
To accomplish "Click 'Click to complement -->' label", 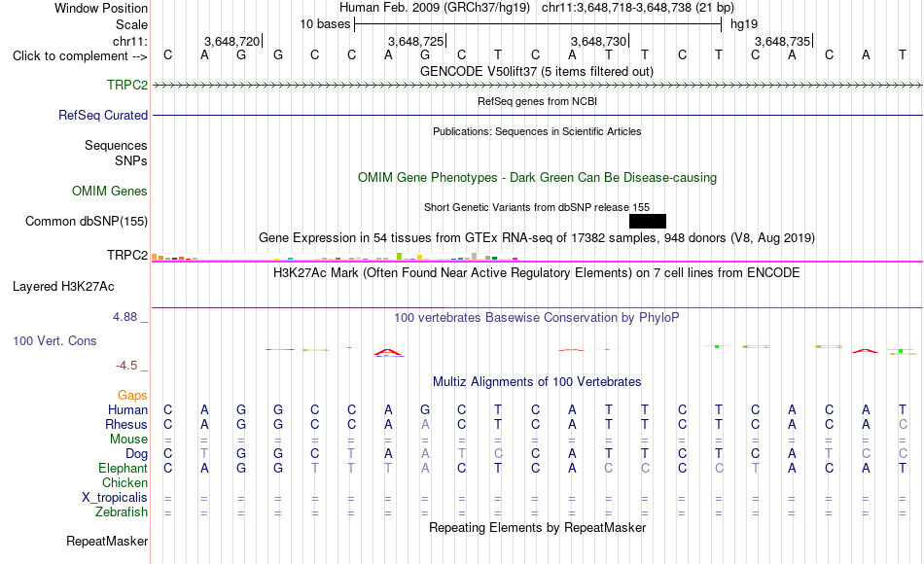I will 80,56.
